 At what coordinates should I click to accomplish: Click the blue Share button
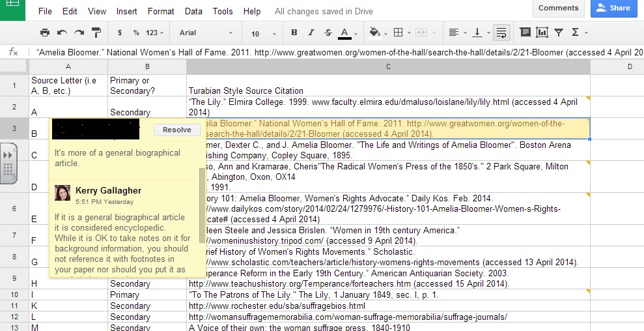(613, 8)
